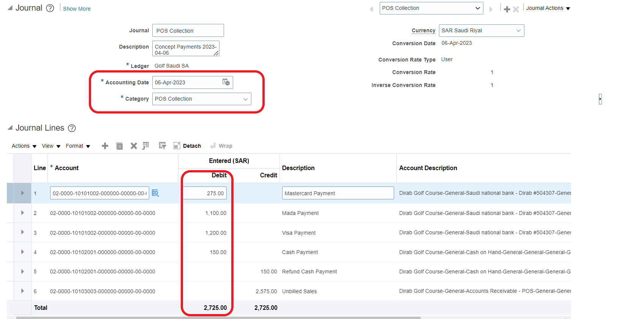
Task: Select the Unbilled Sales description cell
Action: 299,291
